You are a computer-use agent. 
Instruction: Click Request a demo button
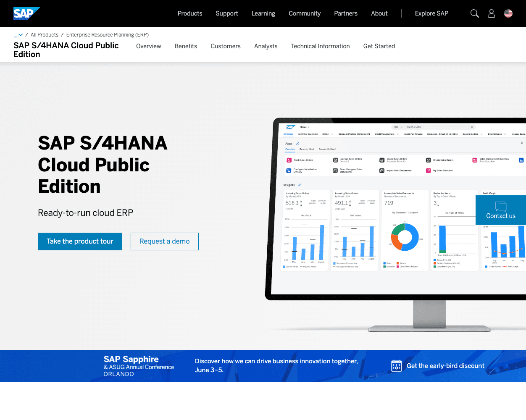point(165,241)
